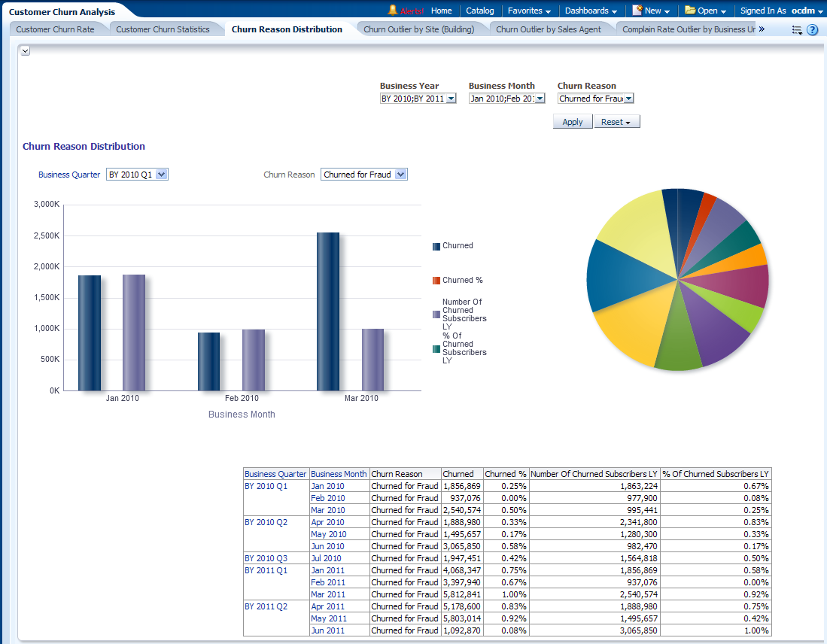This screenshot has height=644, width=827.
Task: Click the Open folder icon
Action: (690, 11)
